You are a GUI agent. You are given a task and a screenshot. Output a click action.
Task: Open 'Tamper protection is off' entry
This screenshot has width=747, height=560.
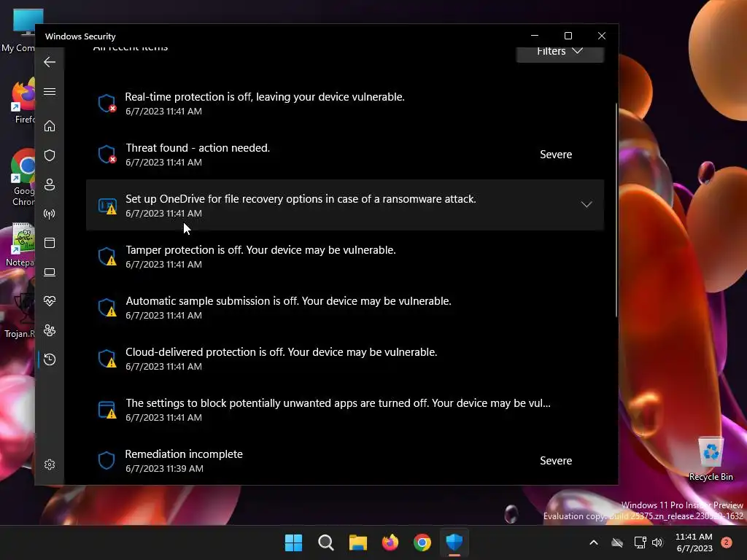(345, 256)
